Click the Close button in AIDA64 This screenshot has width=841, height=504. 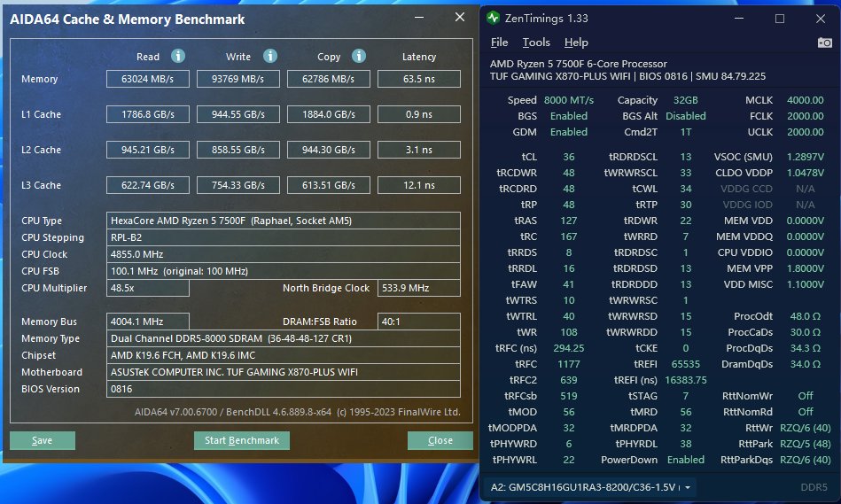point(440,440)
